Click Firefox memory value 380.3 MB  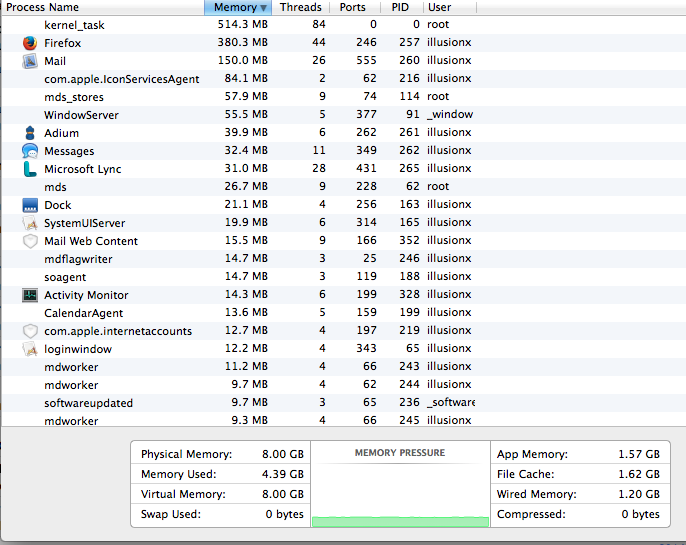pos(242,42)
